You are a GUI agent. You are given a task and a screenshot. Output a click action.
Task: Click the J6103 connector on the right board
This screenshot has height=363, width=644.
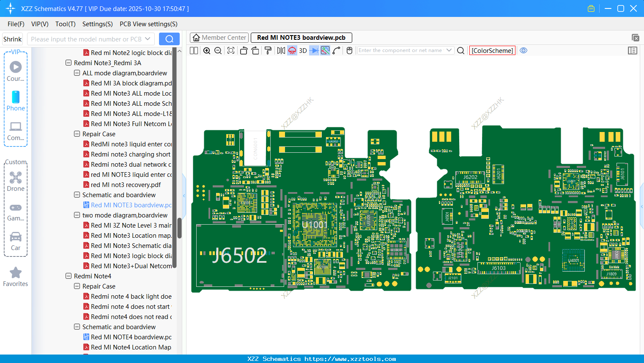[x=498, y=268]
